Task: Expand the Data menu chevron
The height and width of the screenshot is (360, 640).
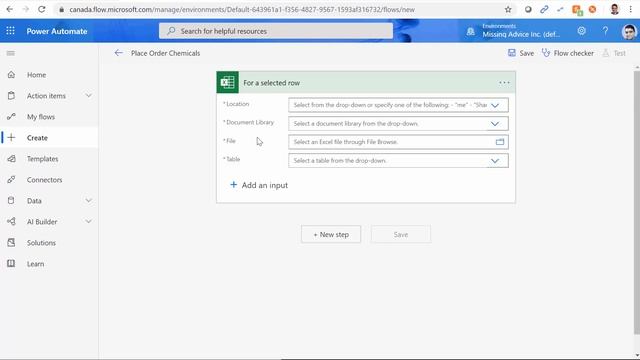Action: pyautogui.click(x=89, y=200)
